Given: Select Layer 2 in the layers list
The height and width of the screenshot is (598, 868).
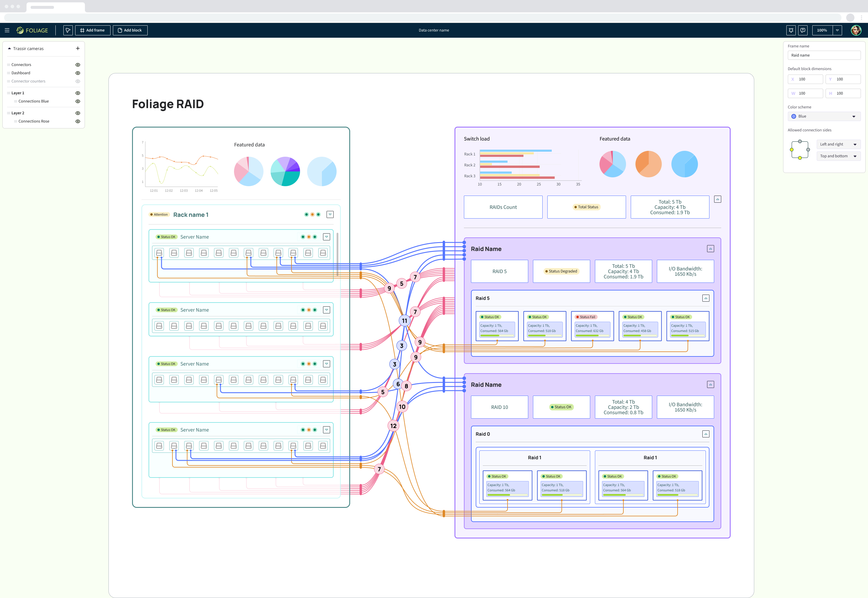Looking at the screenshot, I should point(18,113).
